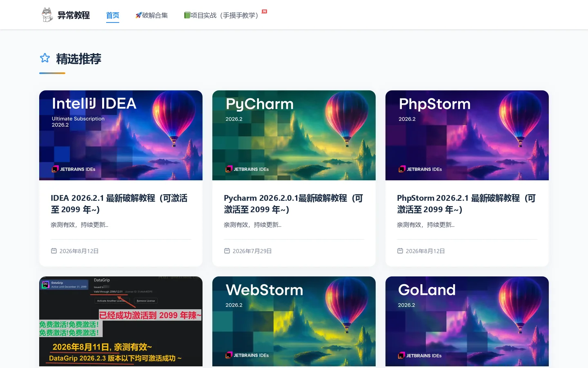Click 亲测有效 description under PhpStorm article
This screenshot has height=368, width=588.
point(425,225)
